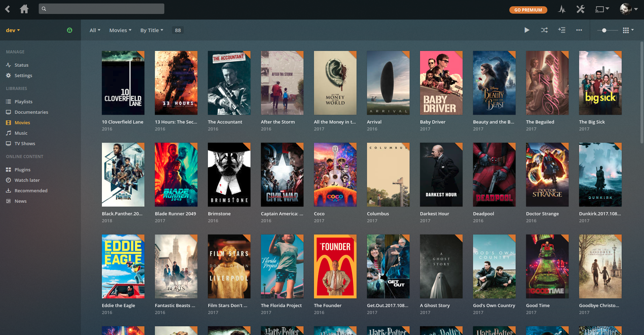The image size is (644, 335).
Task: Open the Good Time poster
Action: tap(547, 266)
